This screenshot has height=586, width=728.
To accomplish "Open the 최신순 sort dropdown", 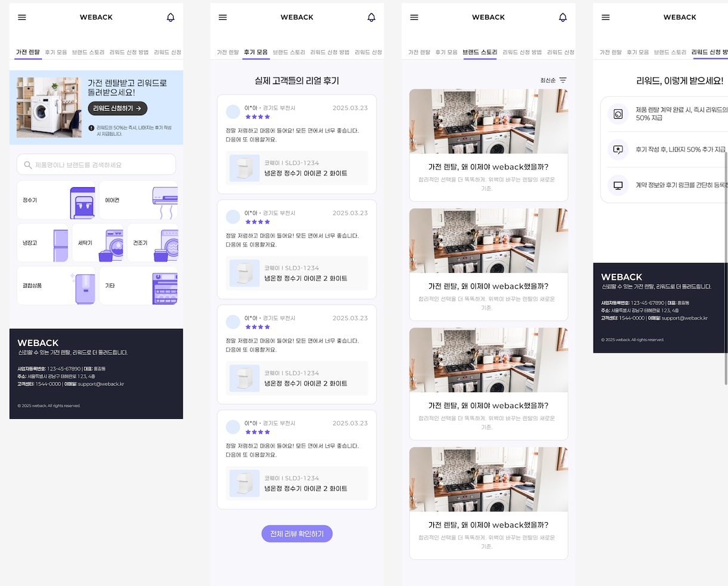I will point(553,80).
